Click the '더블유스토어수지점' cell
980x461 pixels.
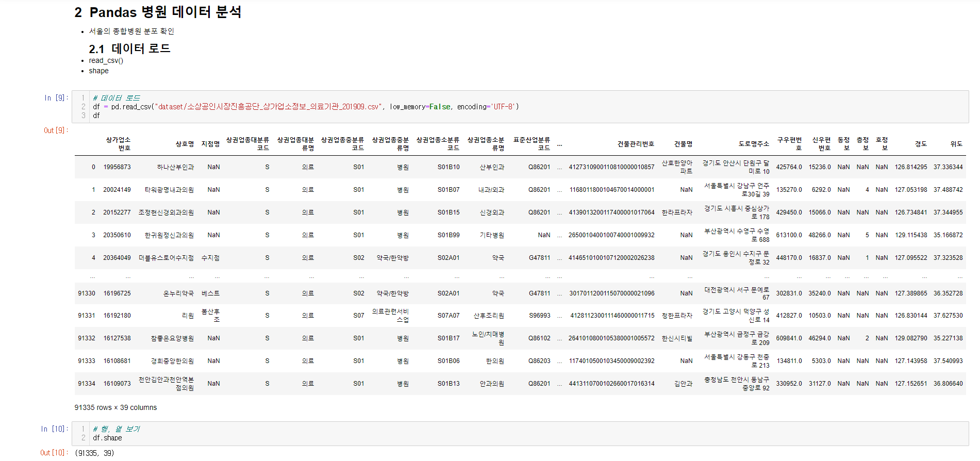(x=166, y=258)
